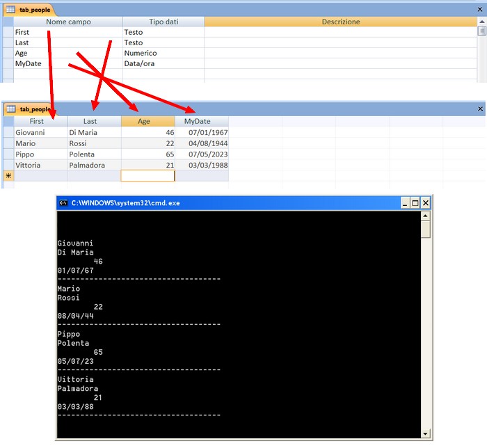Select the Mario cell
487x448 pixels.
[40, 143]
